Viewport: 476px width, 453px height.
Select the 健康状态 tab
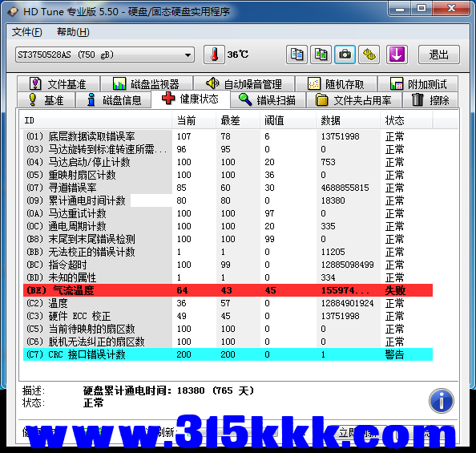pyautogui.click(x=191, y=99)
